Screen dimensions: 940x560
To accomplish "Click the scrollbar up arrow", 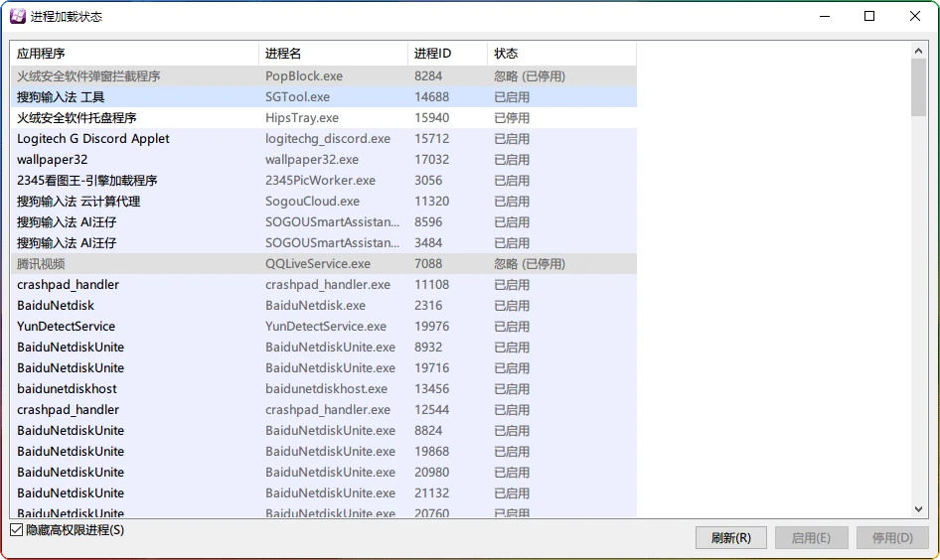I will [918, 51].
